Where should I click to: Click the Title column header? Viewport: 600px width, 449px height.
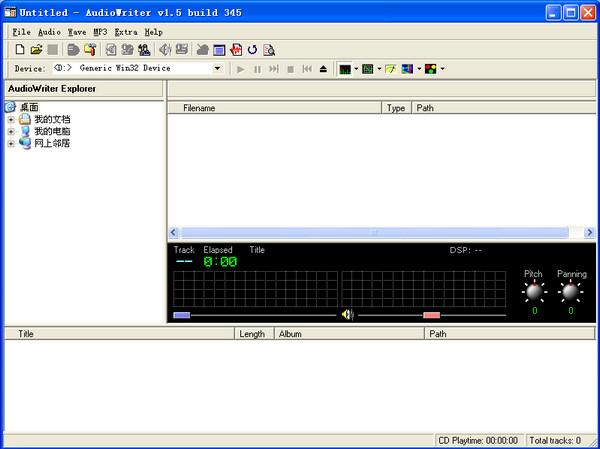coord(119,334)
